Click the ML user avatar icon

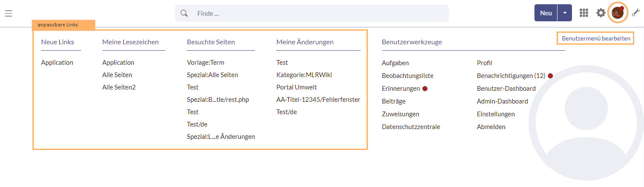point(617,13)
